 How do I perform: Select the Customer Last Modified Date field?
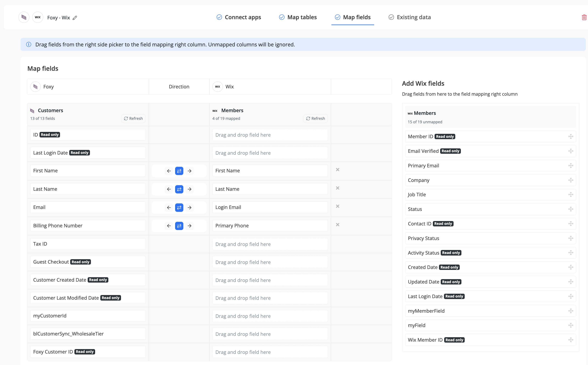(x=88, y=298)
